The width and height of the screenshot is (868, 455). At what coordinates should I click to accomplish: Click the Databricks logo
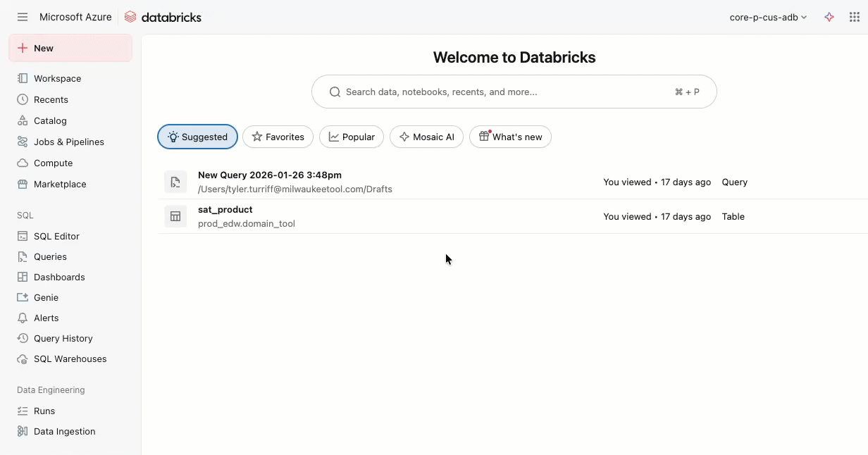pos(163,17)
